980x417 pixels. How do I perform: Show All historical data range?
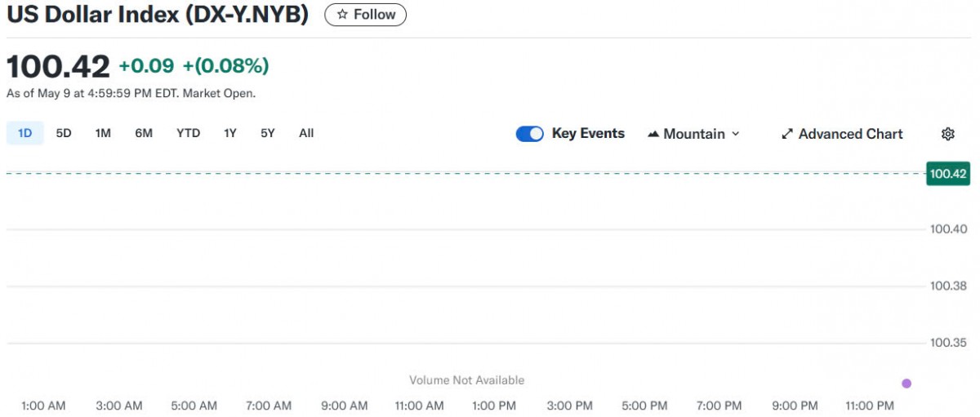pyautogui.click(x=306, y=133)
